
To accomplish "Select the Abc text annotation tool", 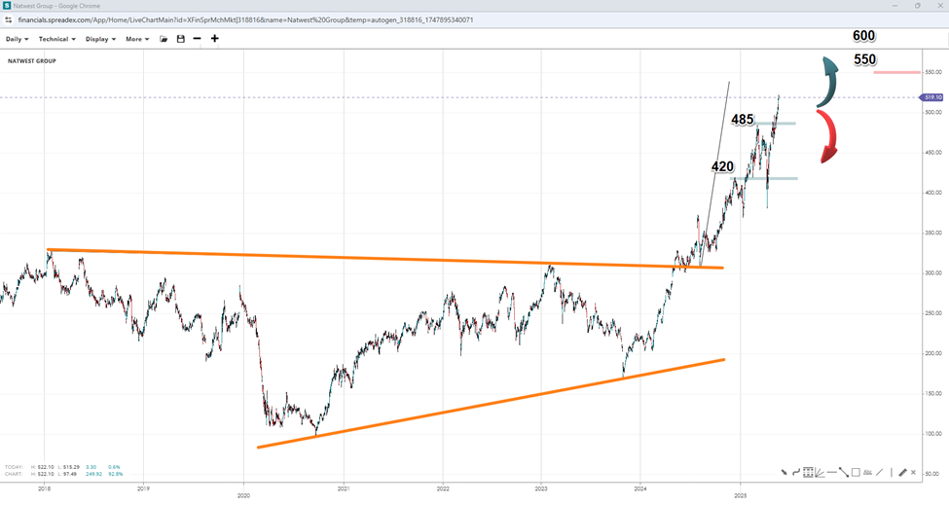I will click(868, 472).
